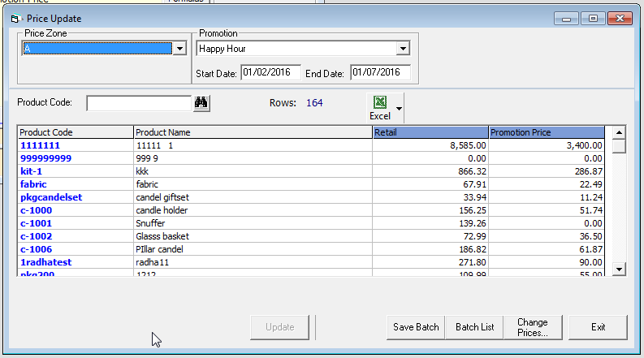
Task: Open product code fabric
Action: (x=33, y=184)
